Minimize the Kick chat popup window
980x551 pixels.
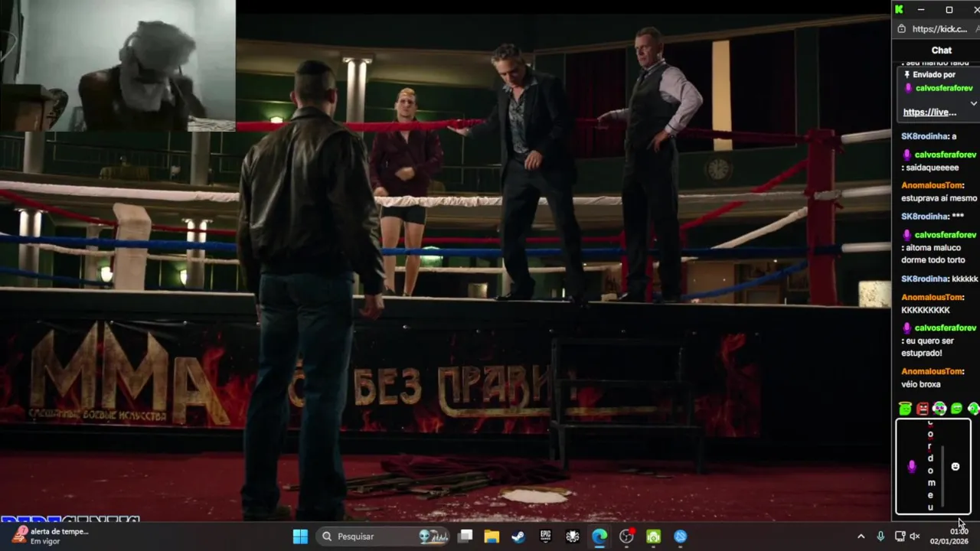[921, 9]
